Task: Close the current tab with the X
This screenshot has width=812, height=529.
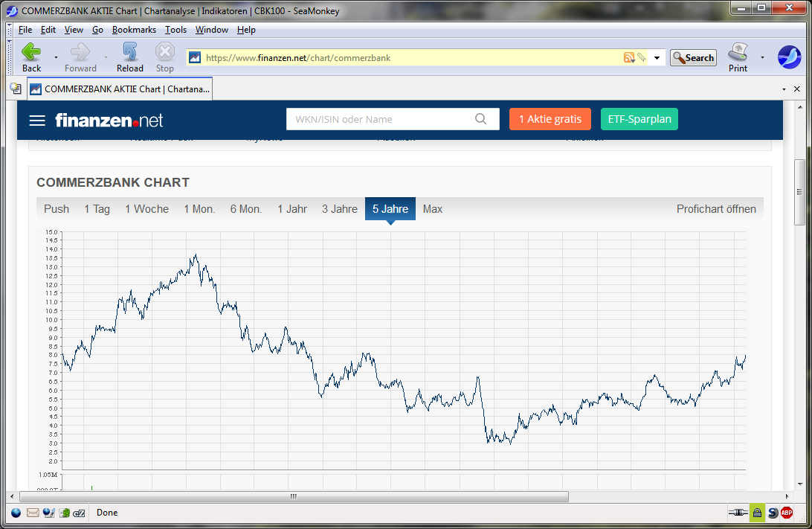Action: point(797,89)
